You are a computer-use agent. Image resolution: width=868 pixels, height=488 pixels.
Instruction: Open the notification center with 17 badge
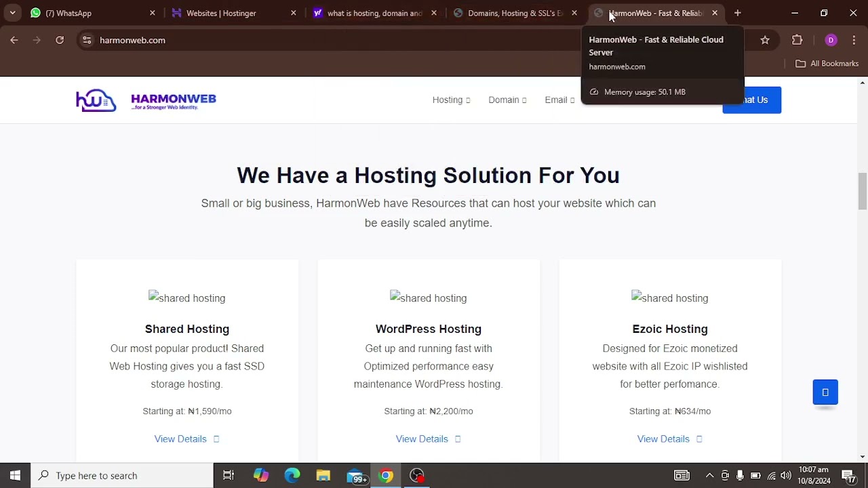click(848, 475)
